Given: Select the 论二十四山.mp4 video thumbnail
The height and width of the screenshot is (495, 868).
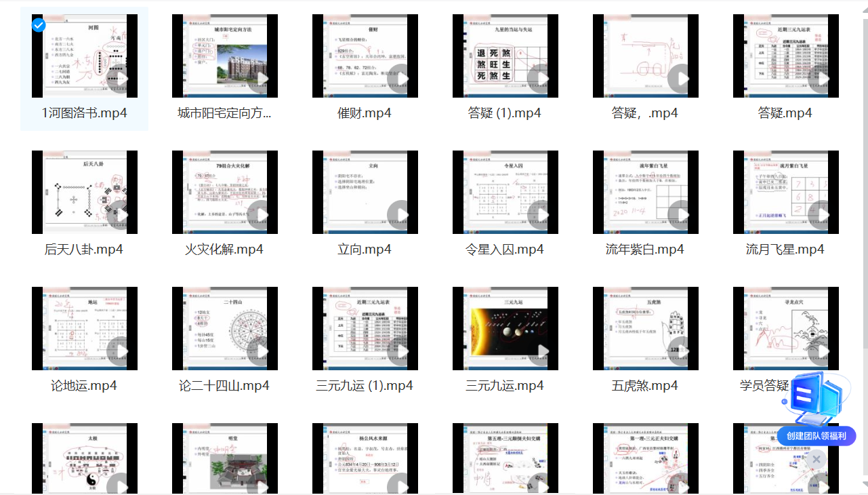Looking at the screenshot, I should click(x=224, y=329).
